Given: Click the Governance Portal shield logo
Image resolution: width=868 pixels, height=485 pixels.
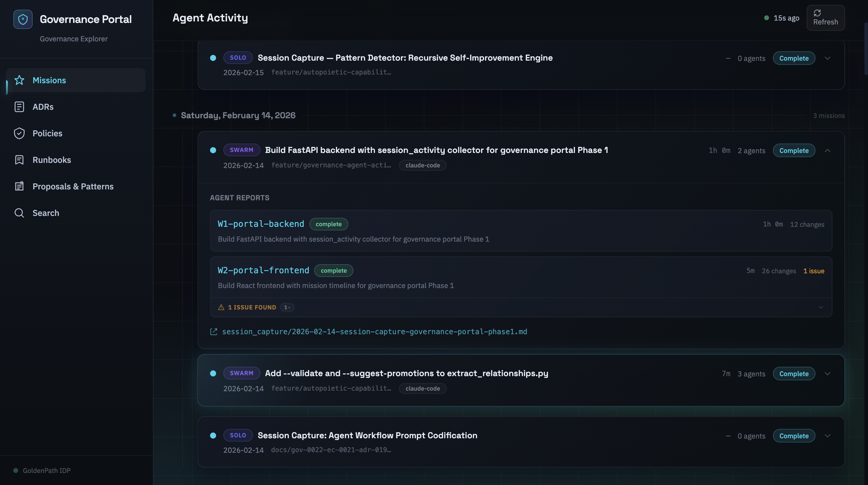Looking at the screenshot, I should (x=22, y=19).
